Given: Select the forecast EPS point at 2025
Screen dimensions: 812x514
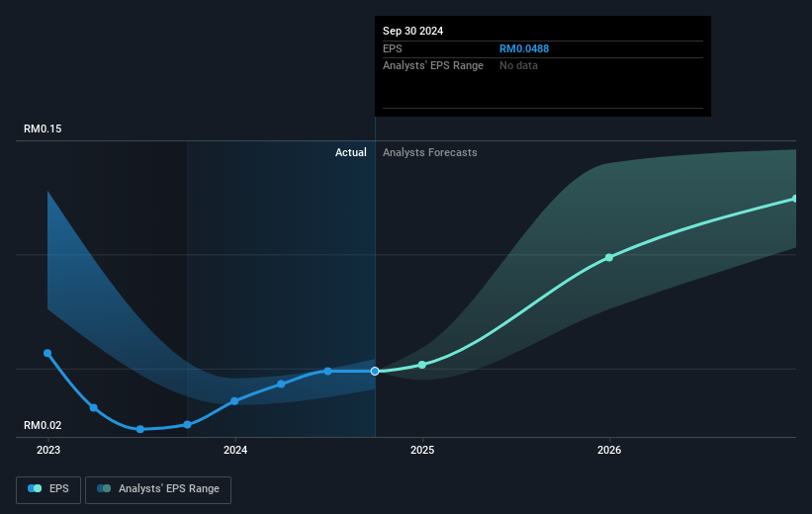Looking at the screenshot, I should (x=422, y=365).
